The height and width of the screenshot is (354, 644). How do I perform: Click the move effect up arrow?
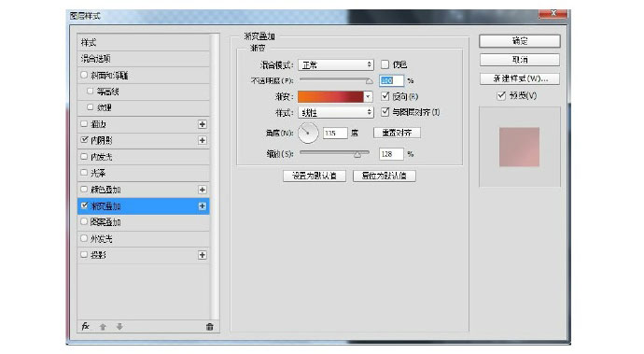[103, 327]
